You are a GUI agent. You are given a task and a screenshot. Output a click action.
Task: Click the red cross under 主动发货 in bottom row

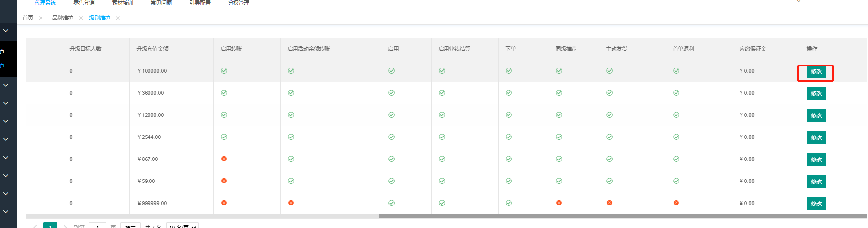tap(609, 203)
